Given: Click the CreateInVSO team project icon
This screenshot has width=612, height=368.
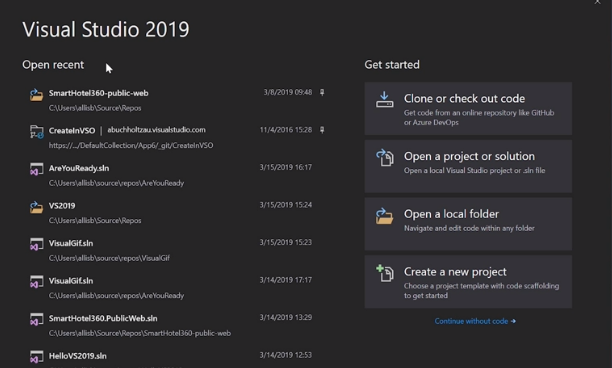Looking at the screenshot, I should click(36, 132).
